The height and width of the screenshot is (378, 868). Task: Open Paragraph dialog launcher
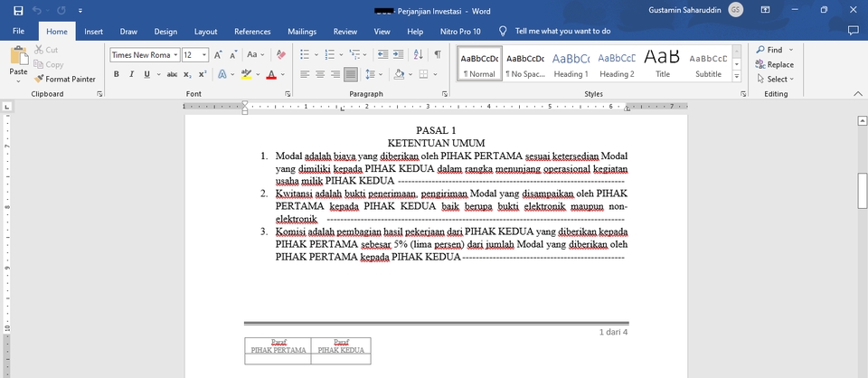tap(445, 94)
